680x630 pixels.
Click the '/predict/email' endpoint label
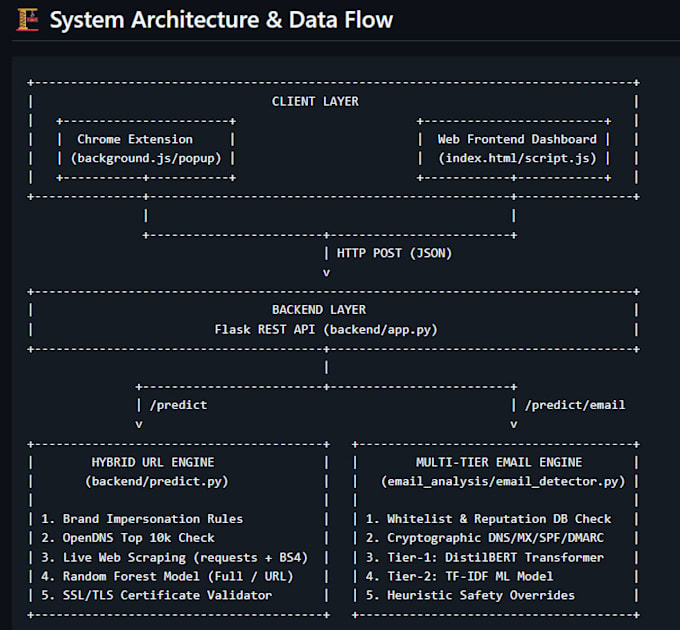point(575,405)
